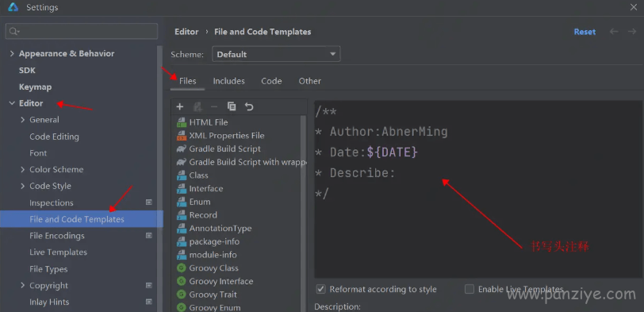The width and height of the screenshot is (644, 312).
Task: Click the Reset to default undo icon
Action: (x=249, y=107)
